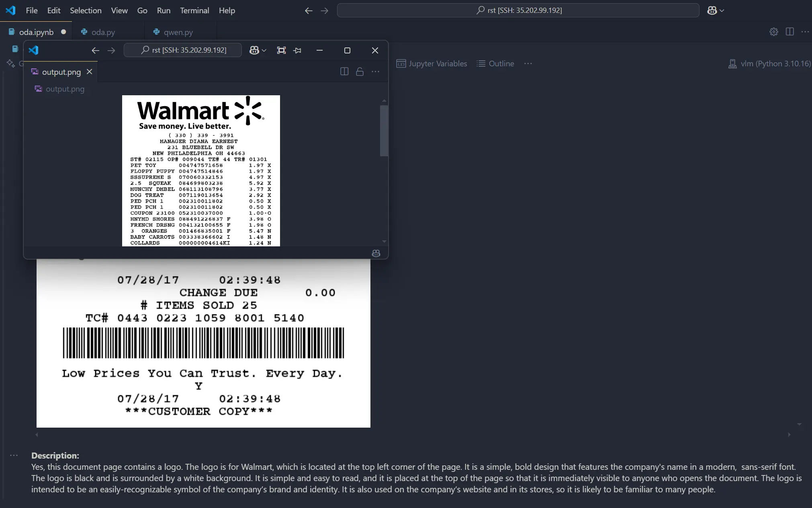Split the main editor to the right
This screenshot has height=508, width=812.
click(x=790, y=32)
